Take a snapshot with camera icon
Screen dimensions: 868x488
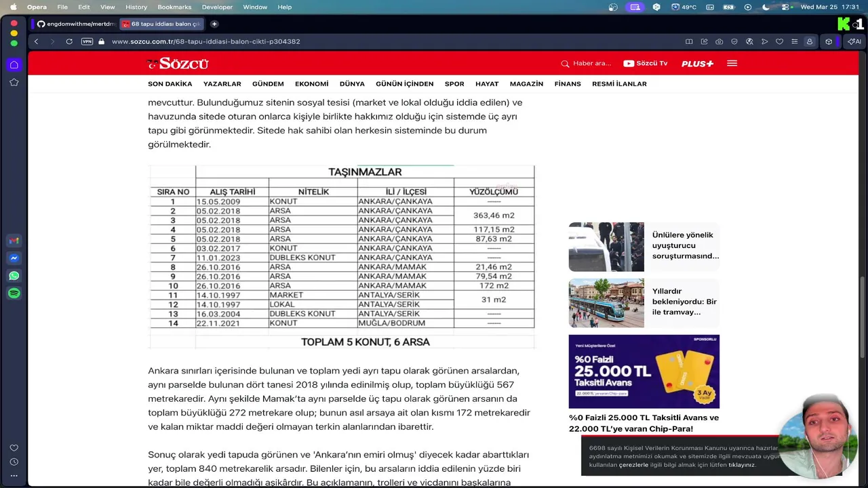tap(719, 41)
